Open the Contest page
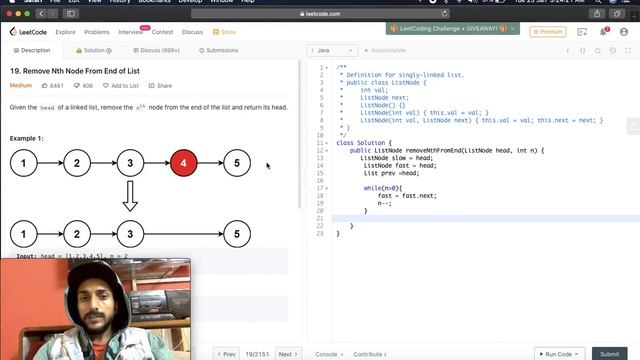 162,32
